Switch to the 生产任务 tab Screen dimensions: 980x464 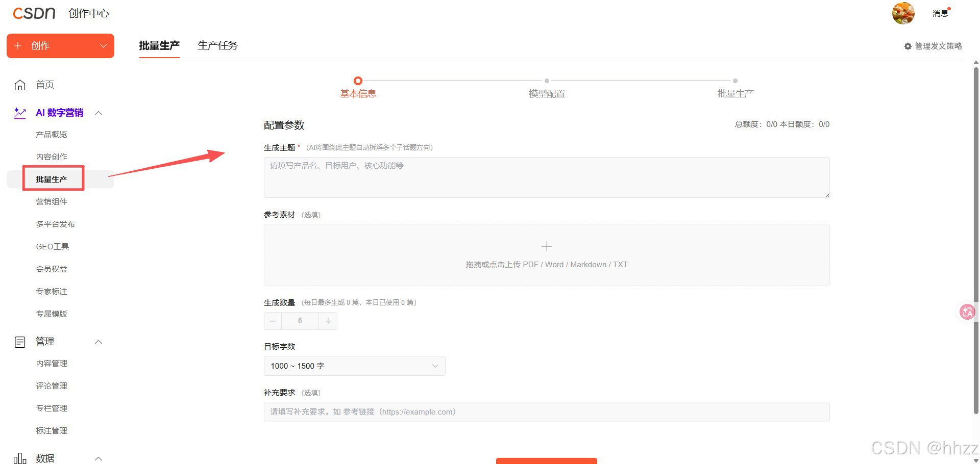point(218,46)
